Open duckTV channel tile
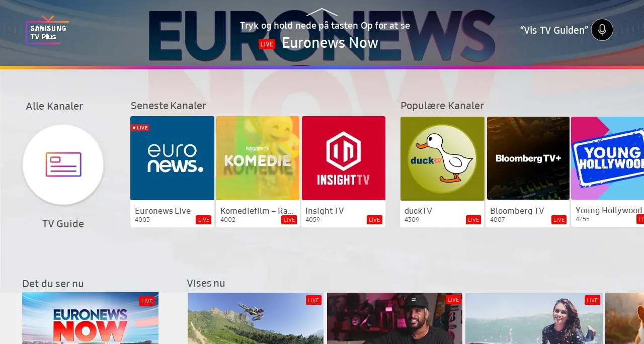The image size is (644, 344). pos(442,171)
